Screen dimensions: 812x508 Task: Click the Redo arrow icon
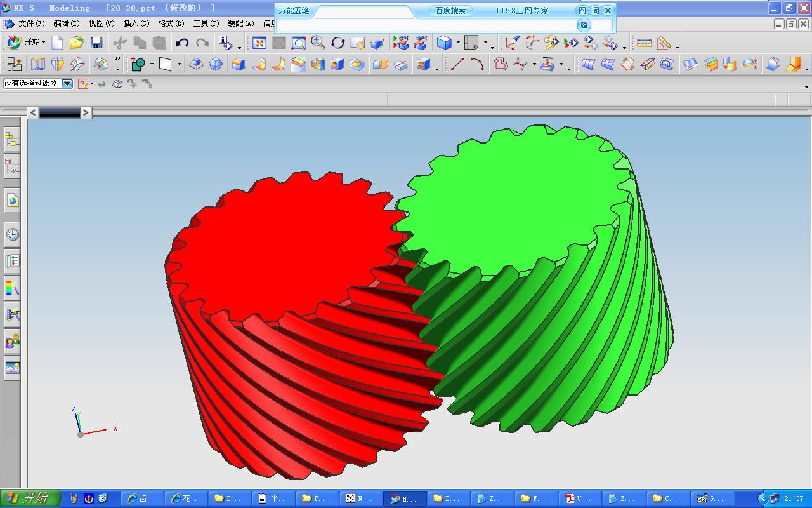click(202, 43)
